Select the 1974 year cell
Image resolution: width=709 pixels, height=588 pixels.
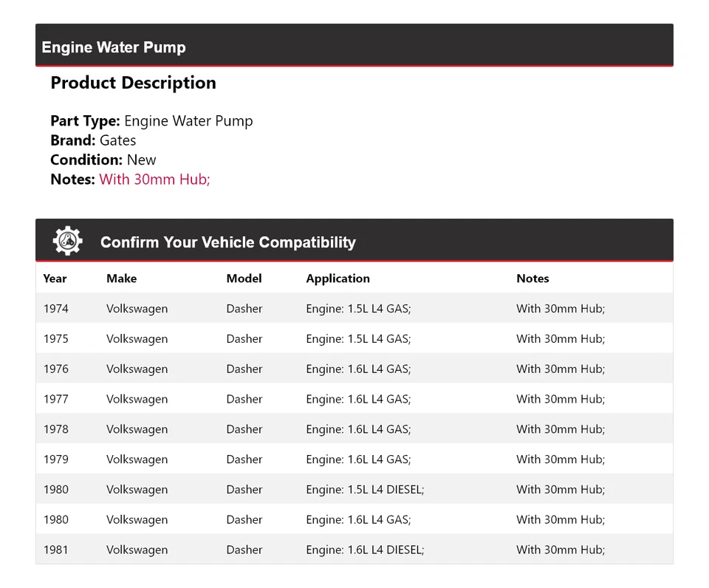[55, 309]
